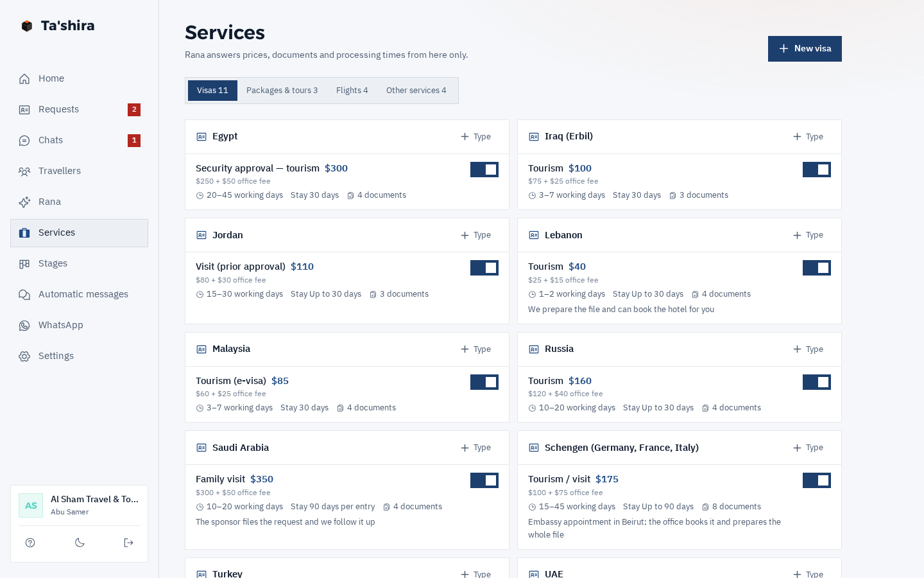Open the Flights tab
This screenshot has height=578, width=924.
[x=352, y=91]
